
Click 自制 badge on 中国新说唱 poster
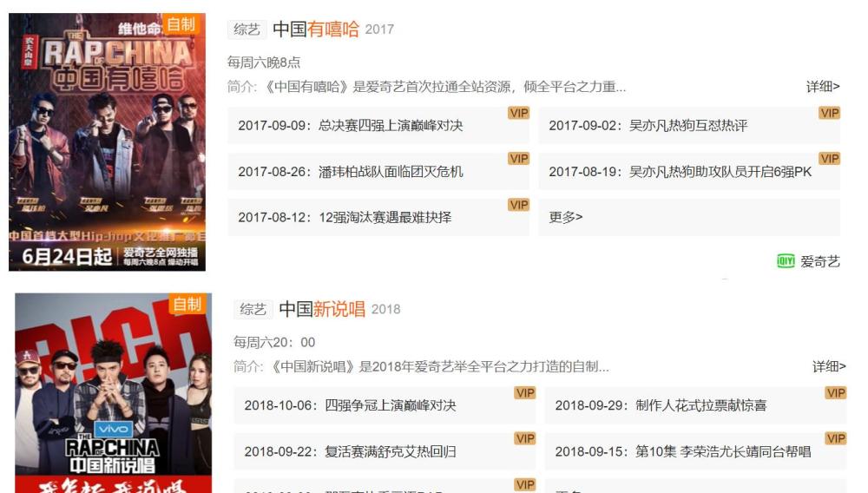pyautogui.click(x=187, y=304)
